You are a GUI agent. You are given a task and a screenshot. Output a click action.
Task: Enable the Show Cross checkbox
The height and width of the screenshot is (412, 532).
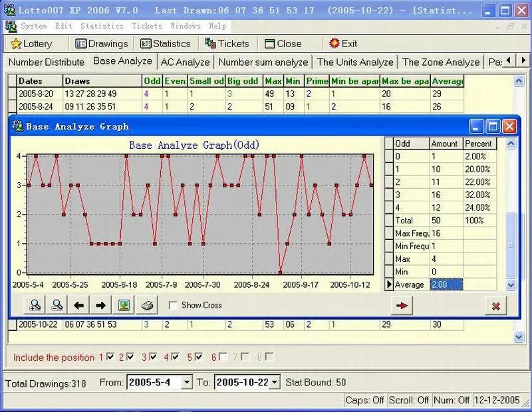pos(173,306)
